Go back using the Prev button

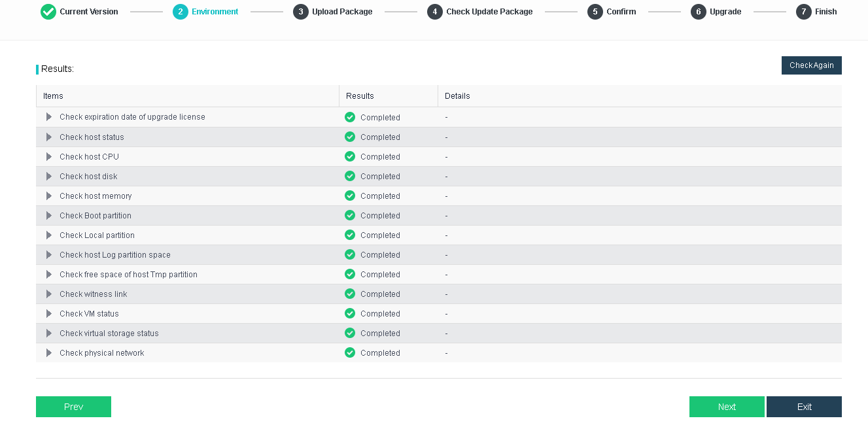(x=73, y=407)
